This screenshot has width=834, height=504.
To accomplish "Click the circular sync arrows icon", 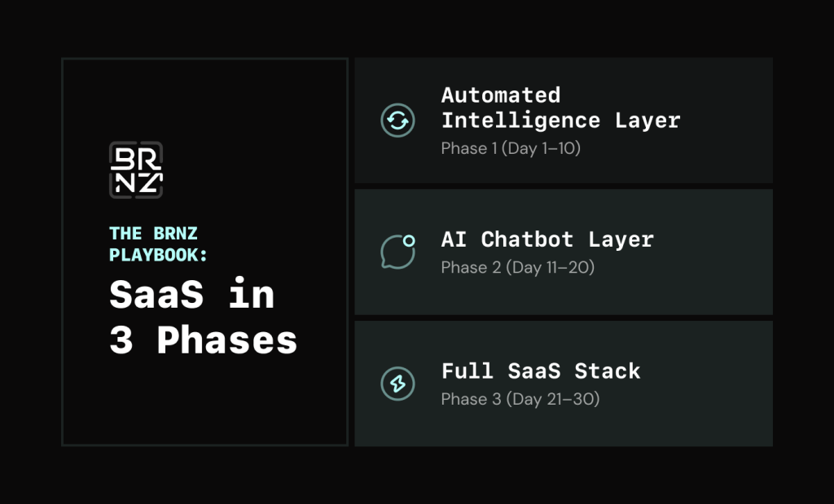I will (397, 121).
